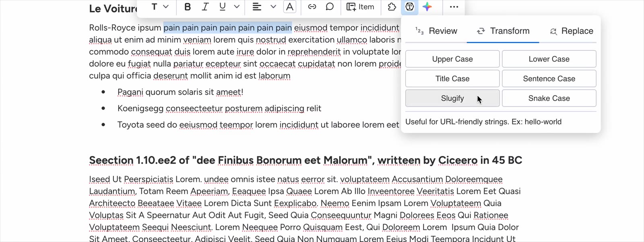Image resolution: width=644 pixels, height=242 pixels.
Task: Apply Snake Case transformation
Action: pyautogui.click(x=549, y=98)
